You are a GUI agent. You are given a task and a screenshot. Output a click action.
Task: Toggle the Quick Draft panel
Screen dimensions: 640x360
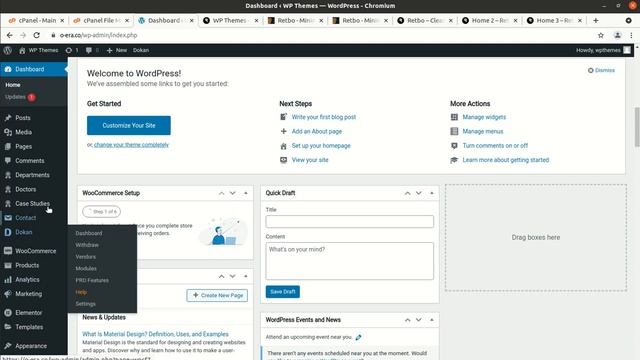[x=432, y=193]
